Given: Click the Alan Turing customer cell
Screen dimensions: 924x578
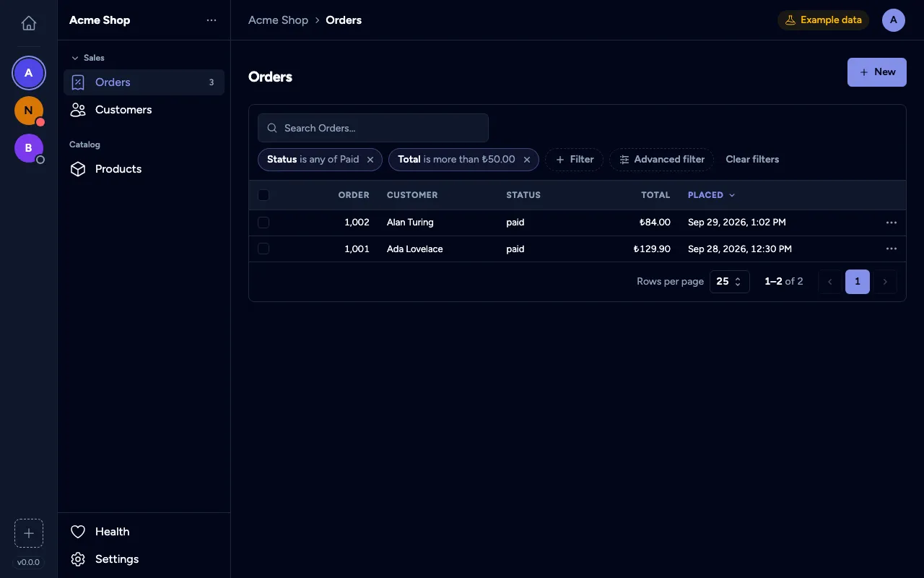Looking at the screenshot, I should tap(410, 223).
